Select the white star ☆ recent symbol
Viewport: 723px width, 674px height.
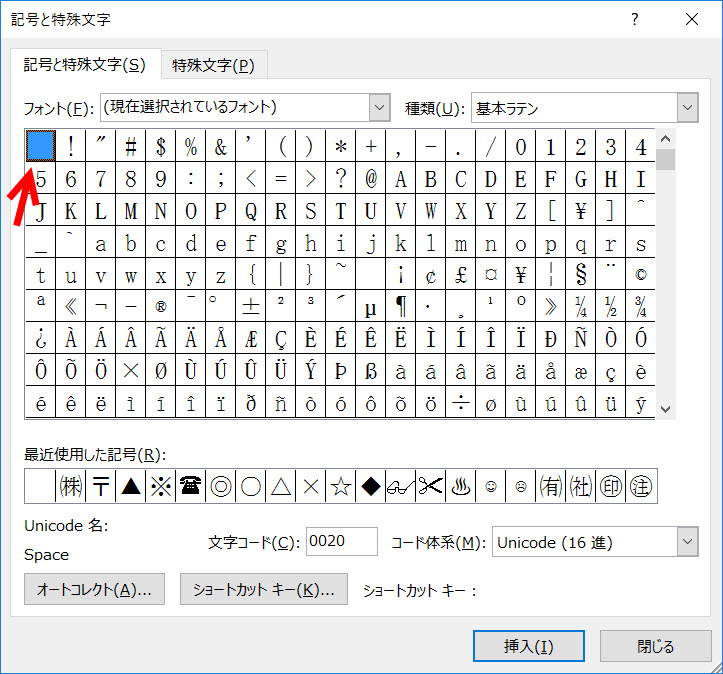[x=340, y=486]
